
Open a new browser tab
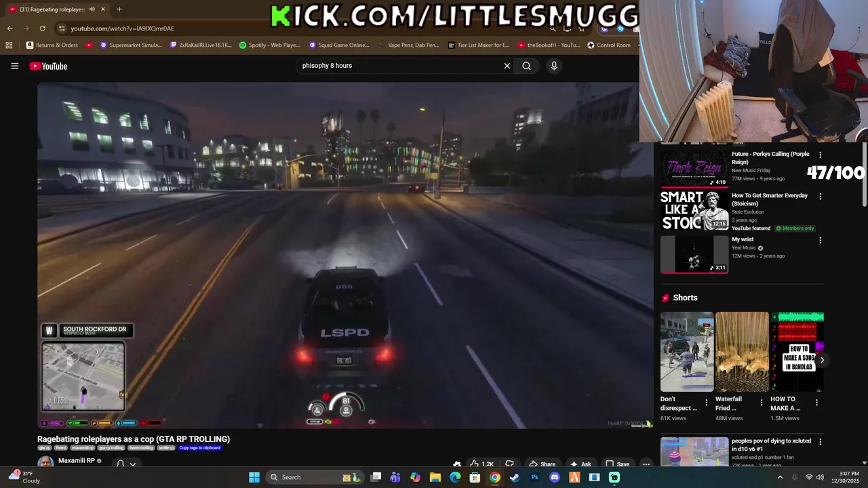click(x=119, y=9)
